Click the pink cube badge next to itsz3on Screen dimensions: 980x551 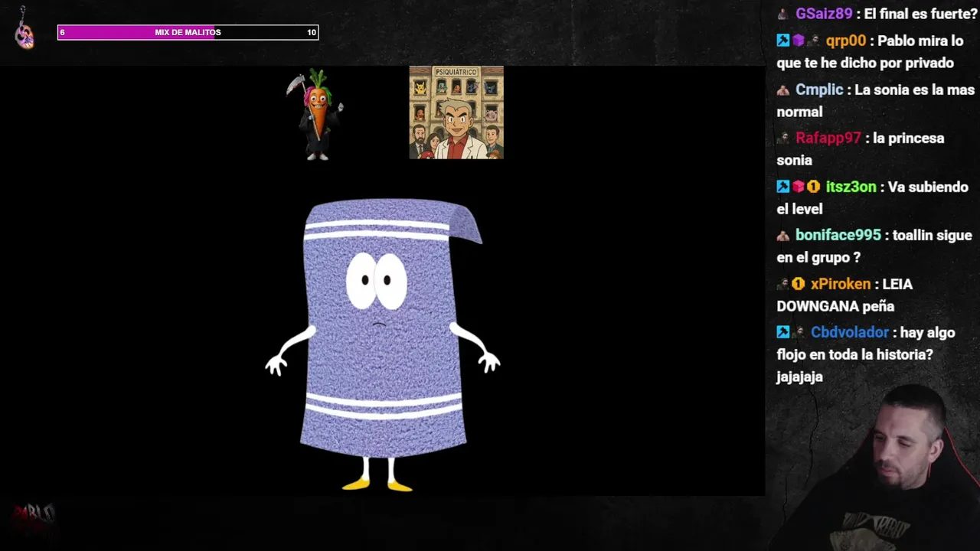(x=798, y=187)
